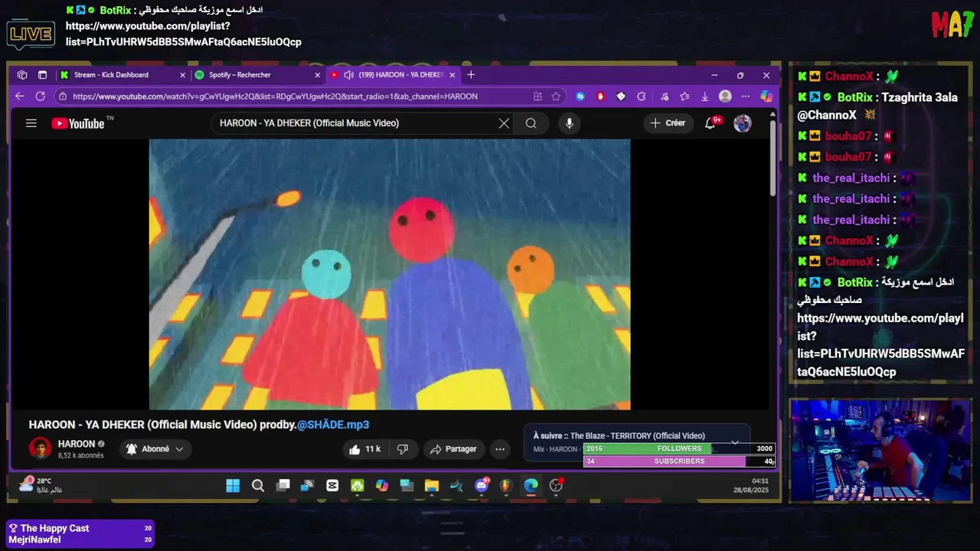Open Copilot in the Edge toolbar
Viewport: 980px width, 551px height.
click(x=766, y=96)
